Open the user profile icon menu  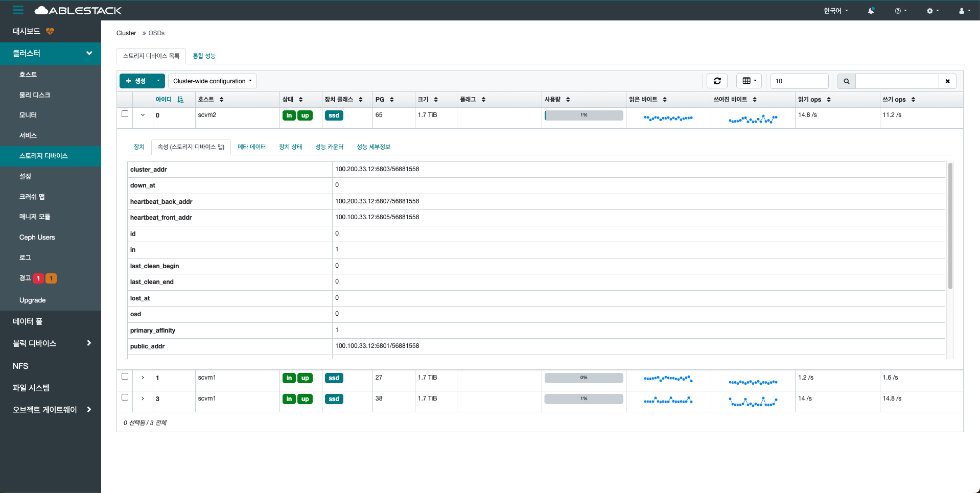pyautogui.click(x=964, y=11)
